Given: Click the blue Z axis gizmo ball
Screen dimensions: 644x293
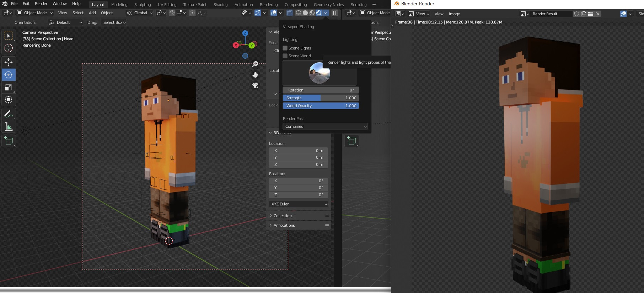Looking at the screenshot, I should (245, 33).
